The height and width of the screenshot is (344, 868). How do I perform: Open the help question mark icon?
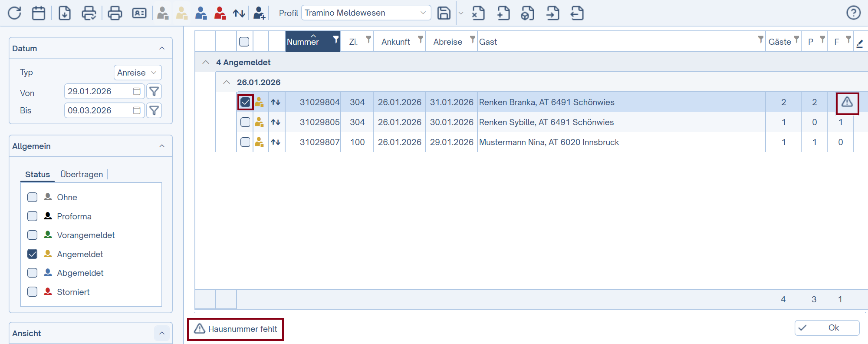pyautogui.click(x=853, y=13)
